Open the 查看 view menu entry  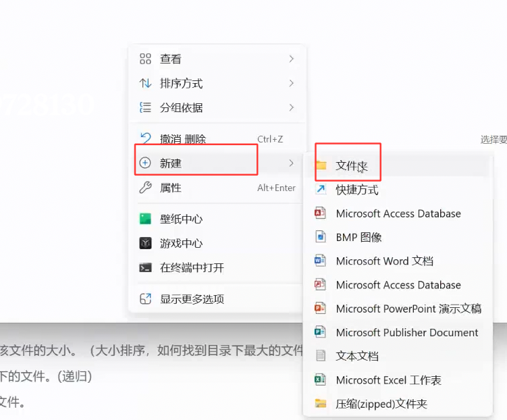(217, 59)
